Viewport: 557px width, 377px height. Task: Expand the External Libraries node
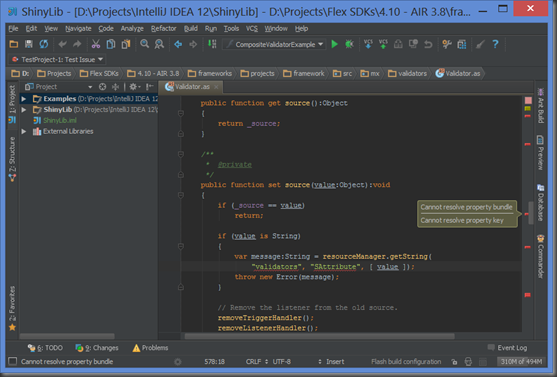(23, 131)
